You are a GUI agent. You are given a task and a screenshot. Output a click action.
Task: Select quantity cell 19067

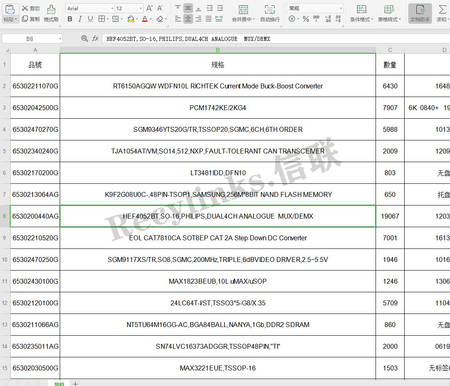point(390,216)
